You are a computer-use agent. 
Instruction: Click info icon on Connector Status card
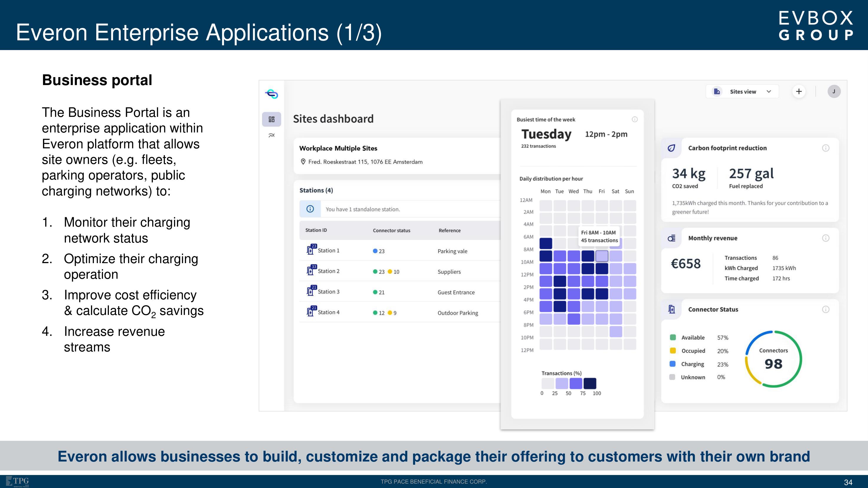[x=826, y=309]
